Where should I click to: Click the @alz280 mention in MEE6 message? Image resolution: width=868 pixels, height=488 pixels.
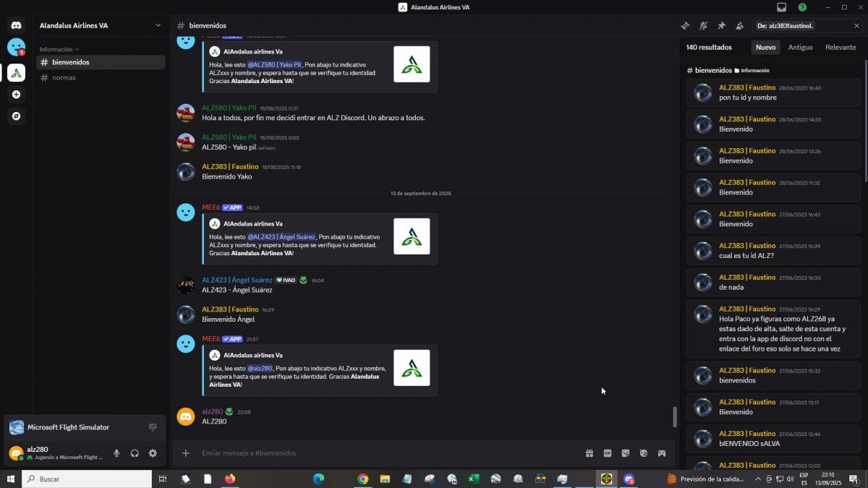pyautogui.click(x=260, y=368)
